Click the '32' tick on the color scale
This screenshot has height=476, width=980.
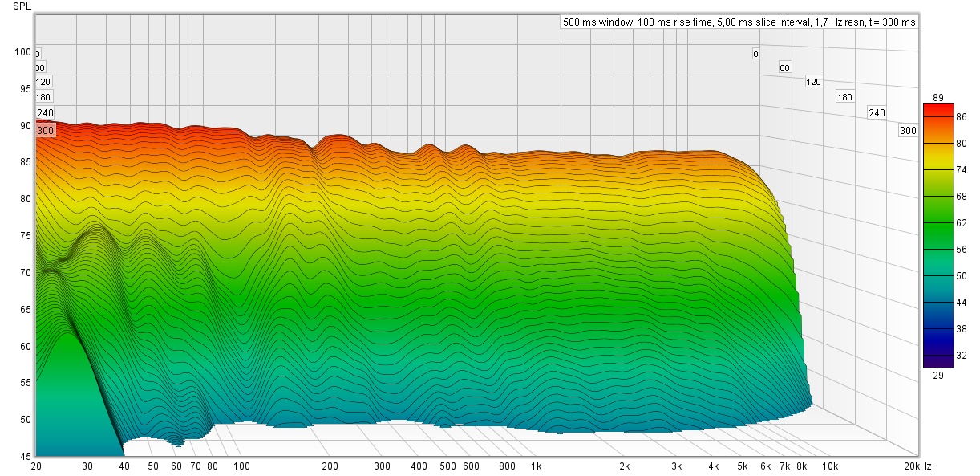(961, 355)
